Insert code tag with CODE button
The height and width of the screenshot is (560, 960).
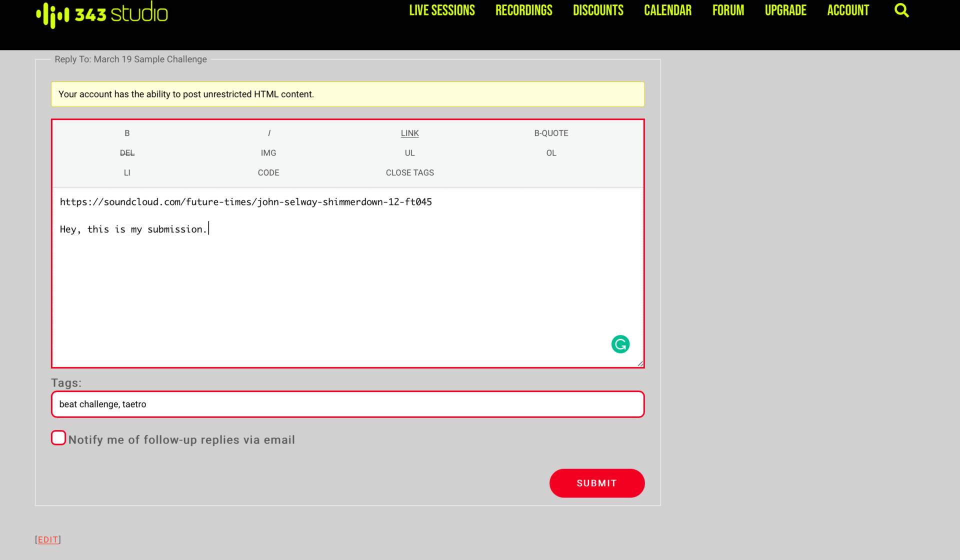pos(268,172)
